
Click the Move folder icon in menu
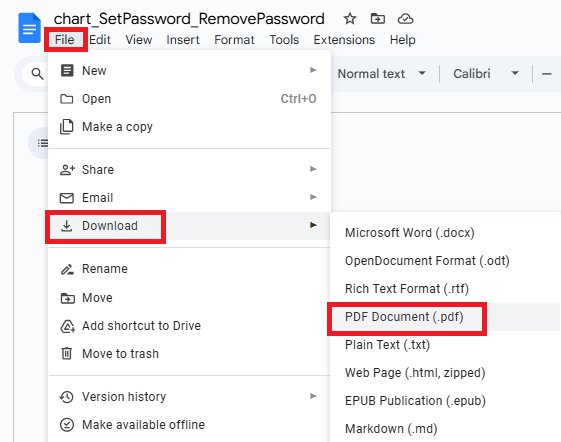coord(67,298)
